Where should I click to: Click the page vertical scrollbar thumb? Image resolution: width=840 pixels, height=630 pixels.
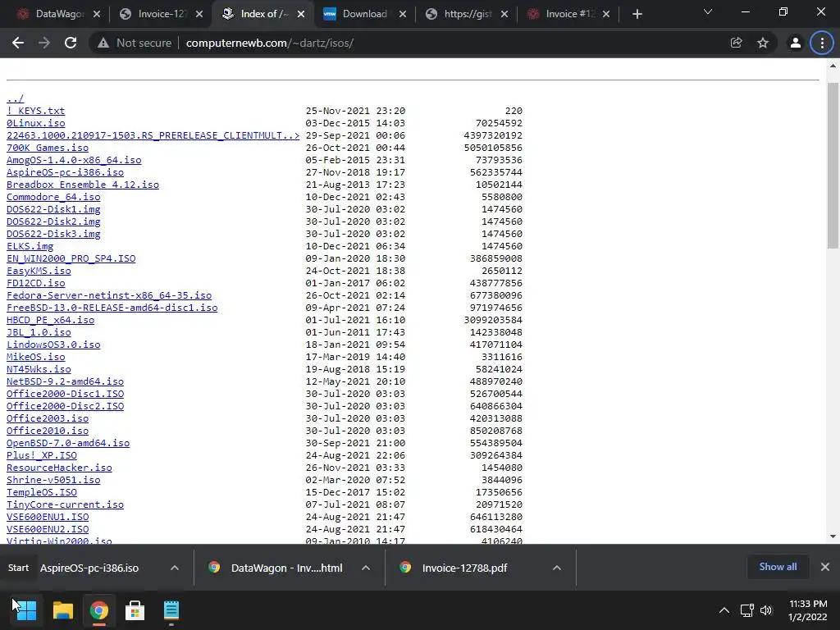(833, 165)
